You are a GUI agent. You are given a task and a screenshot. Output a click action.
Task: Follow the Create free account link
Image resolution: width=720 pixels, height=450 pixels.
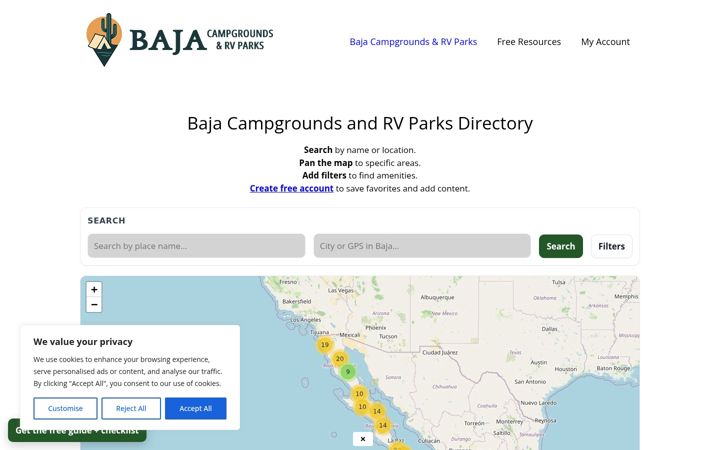[x=291, y=188]
